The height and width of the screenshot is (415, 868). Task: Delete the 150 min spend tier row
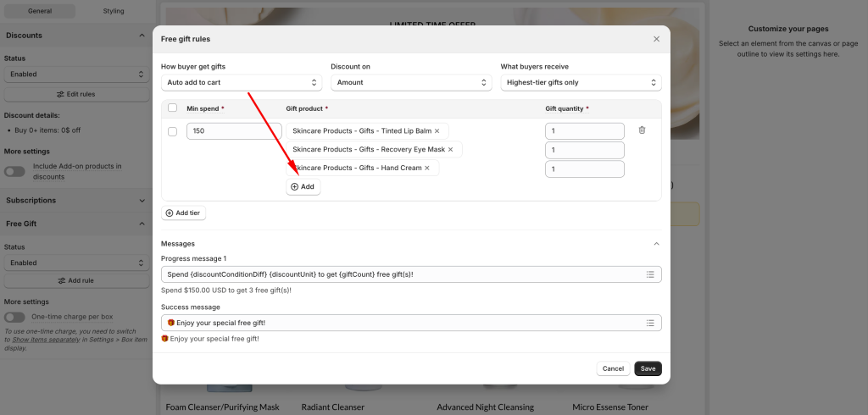642,130
